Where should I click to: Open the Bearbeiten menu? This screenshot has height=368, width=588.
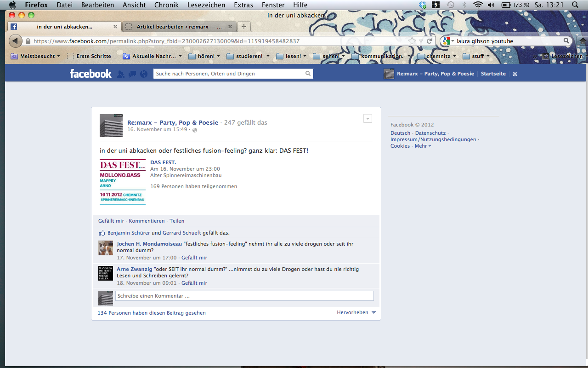tap(97, 5)
